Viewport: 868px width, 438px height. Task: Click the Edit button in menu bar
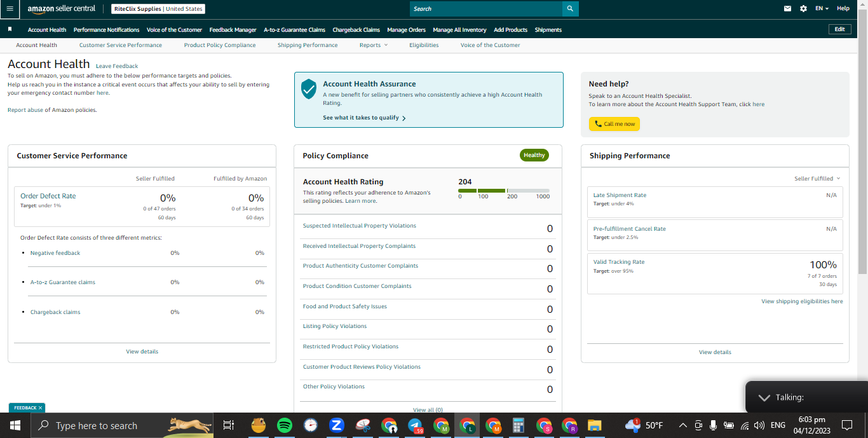[839, 29]
